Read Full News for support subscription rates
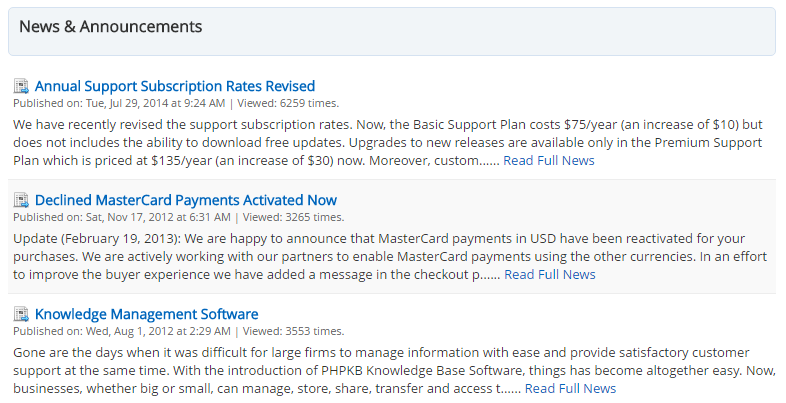 click(x=549, y=160)
